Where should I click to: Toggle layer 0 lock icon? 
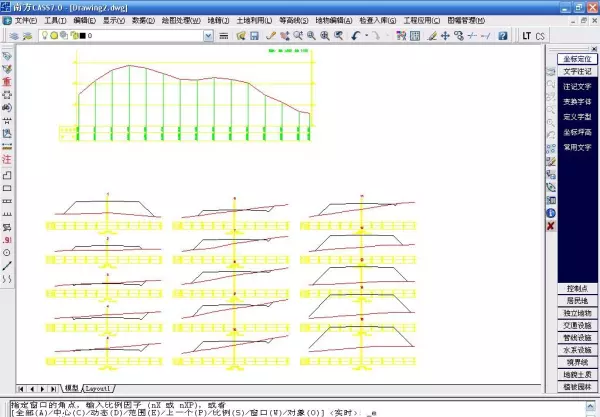point(74,36)
